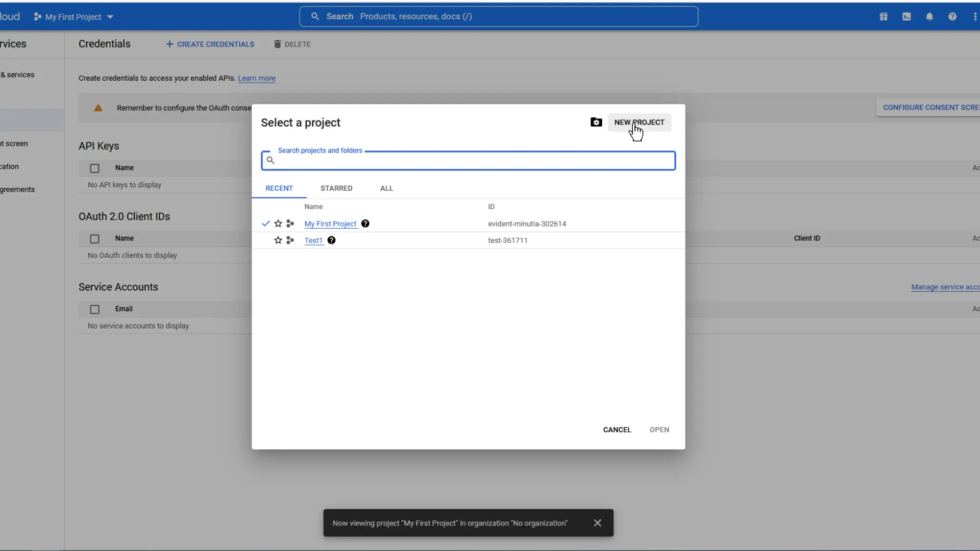Dismiss the Now viewing project notification
This screenshot has width=980, height=551.
598,523
